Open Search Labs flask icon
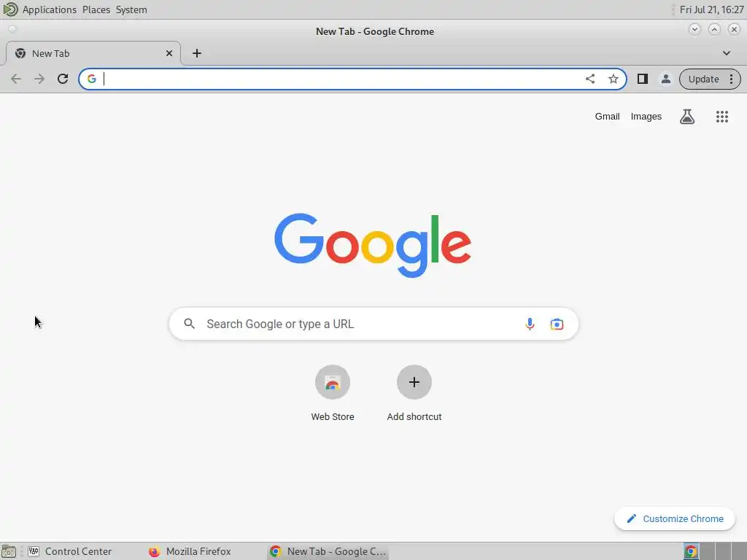 (x=687, y=117)
